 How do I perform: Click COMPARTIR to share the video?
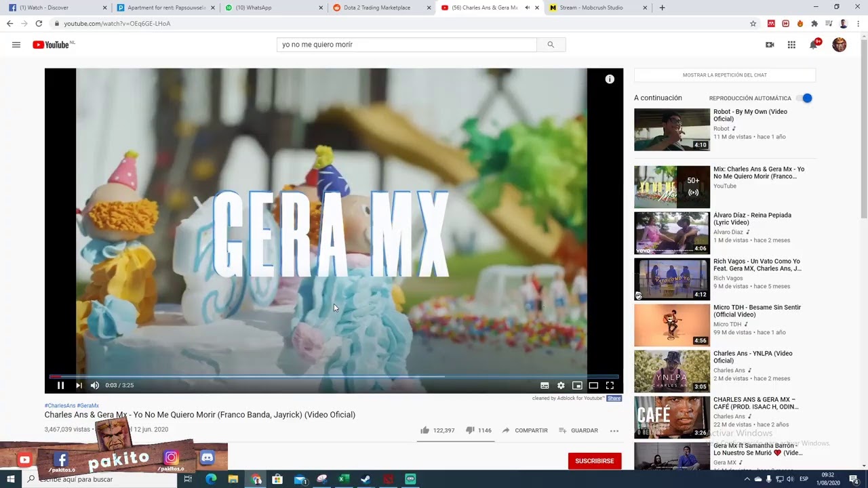(525, 430)
